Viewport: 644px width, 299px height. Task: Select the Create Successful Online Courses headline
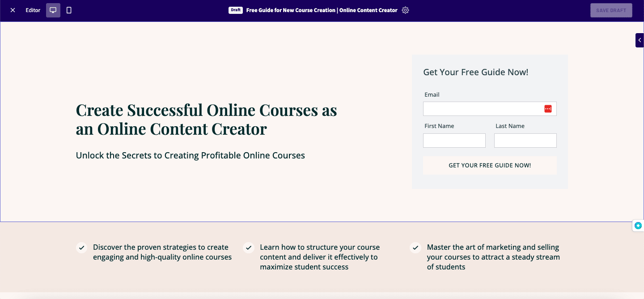click(207, 119)
